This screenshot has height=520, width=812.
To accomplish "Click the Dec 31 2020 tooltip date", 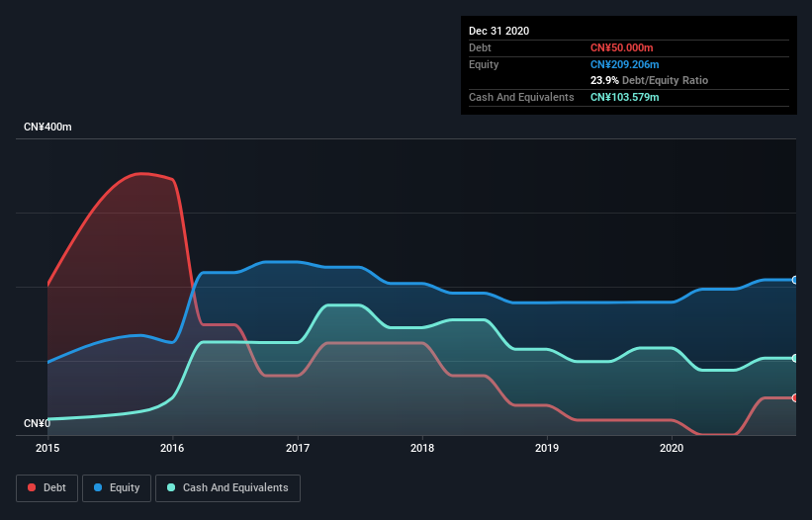I will 498,31.
